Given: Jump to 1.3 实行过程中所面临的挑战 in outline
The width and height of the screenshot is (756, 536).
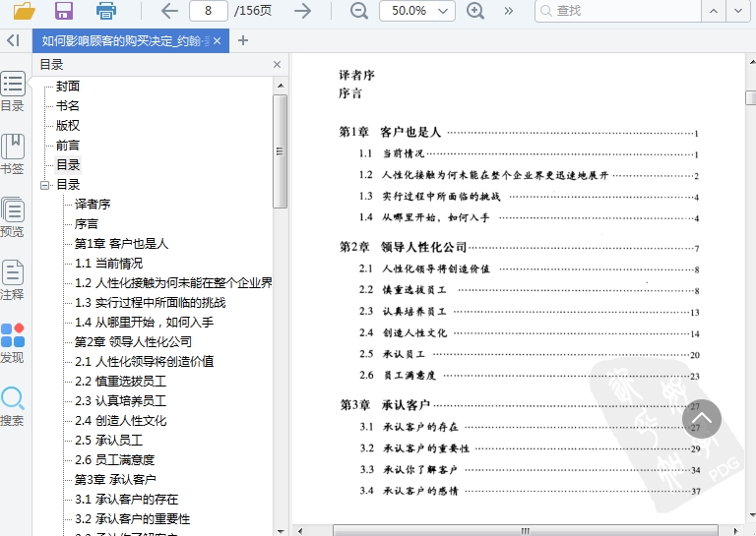Looking at the screenshot, I should 151,303.
